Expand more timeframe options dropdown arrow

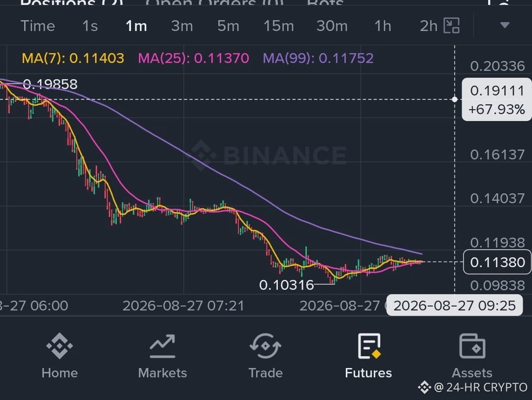pos(505,25)
